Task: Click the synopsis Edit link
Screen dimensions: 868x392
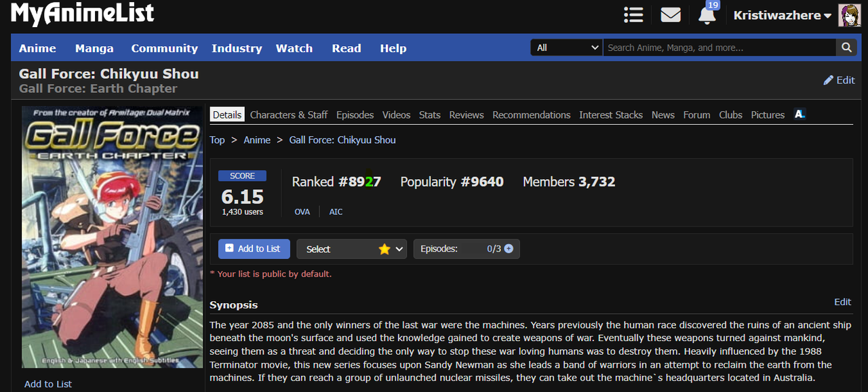Action: (x=843, y=302)
